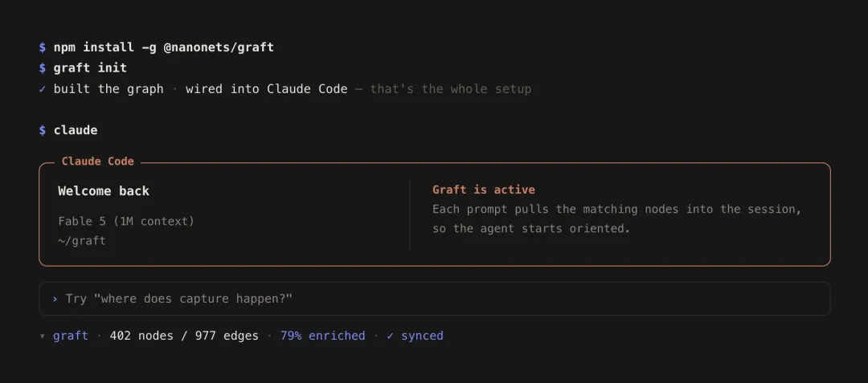Click the that's the whole setup comment

tap(451, 89)
